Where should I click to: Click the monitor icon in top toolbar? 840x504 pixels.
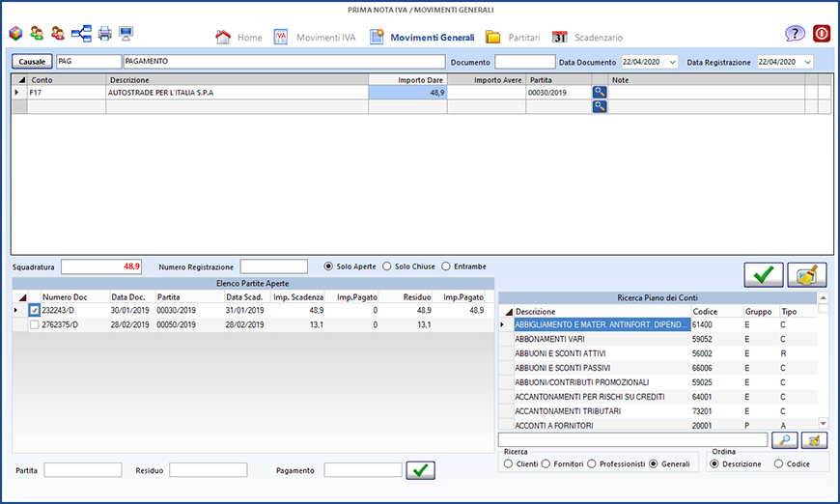[126, 34]
